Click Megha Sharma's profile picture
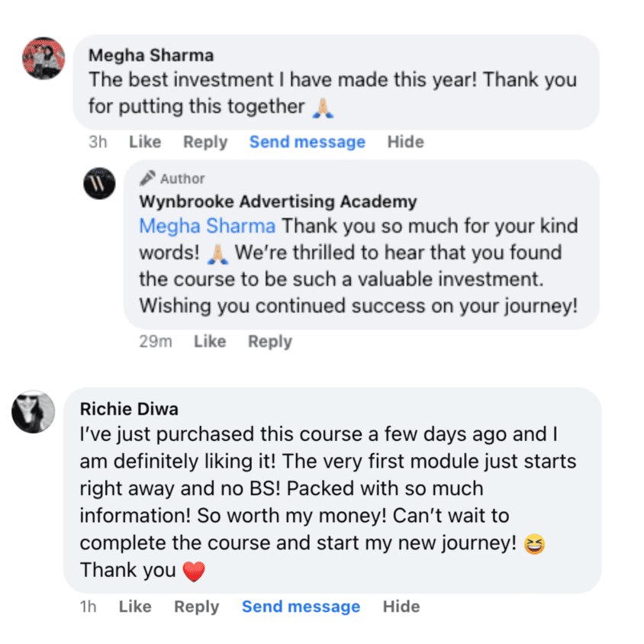This screenshot has height=644, width=644. pyautogui.click(x=43, y=58)
